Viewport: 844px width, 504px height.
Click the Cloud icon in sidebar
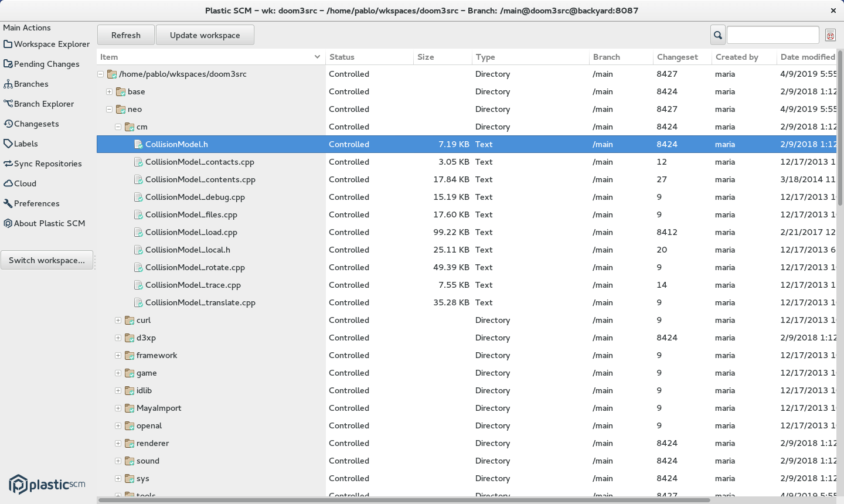point(8,183)
